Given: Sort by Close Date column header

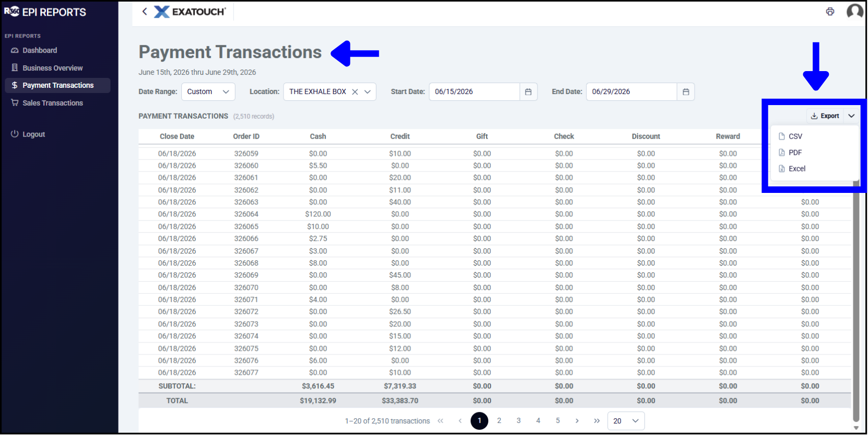Looking at the screenshot, I should point(177,136).
